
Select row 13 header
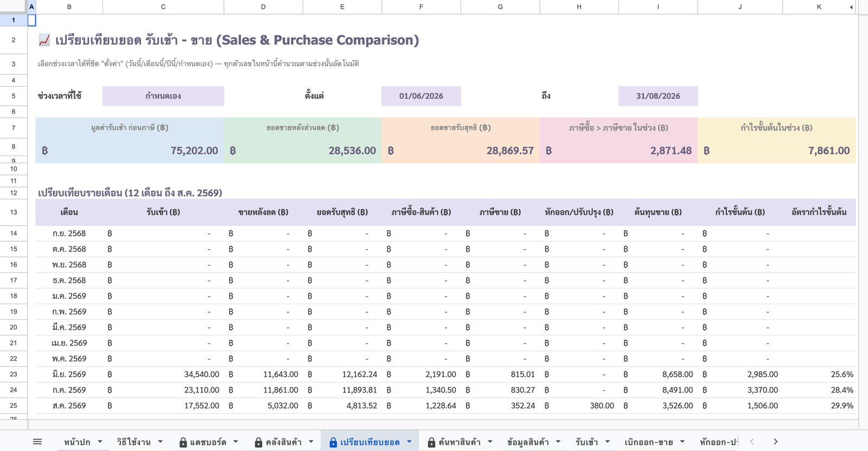coord(14,212)
